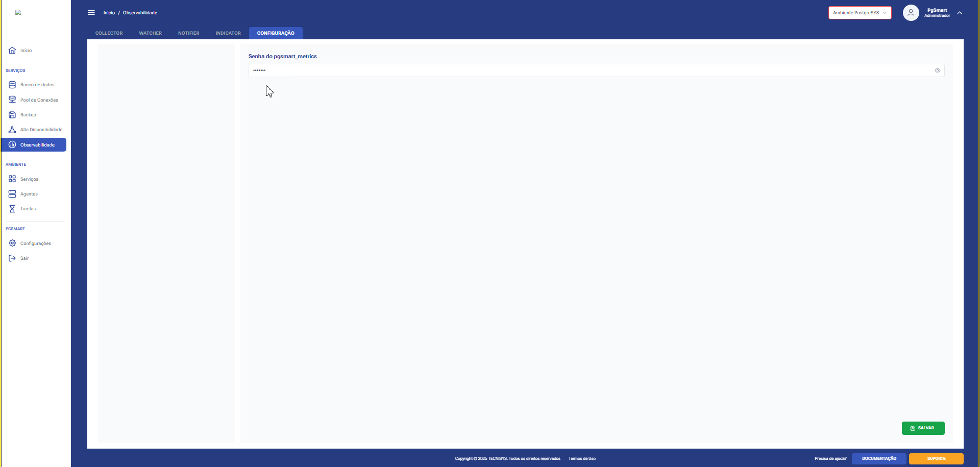980x467 pixels.
Task: Select Alta Disponibilidade in sidebar
Action: (41, 130)
